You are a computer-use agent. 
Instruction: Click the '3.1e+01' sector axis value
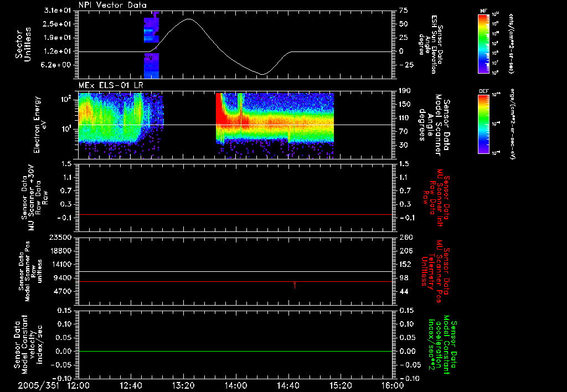[59, 11]
